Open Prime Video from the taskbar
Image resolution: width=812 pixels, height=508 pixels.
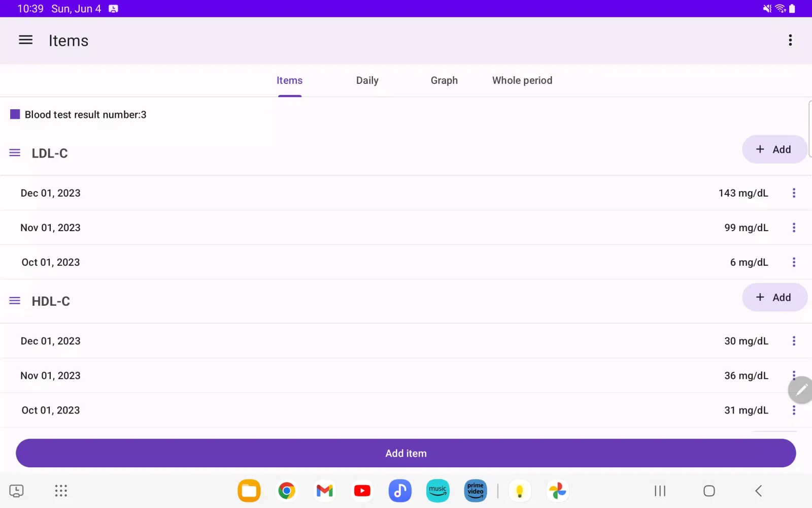point(475,491)
